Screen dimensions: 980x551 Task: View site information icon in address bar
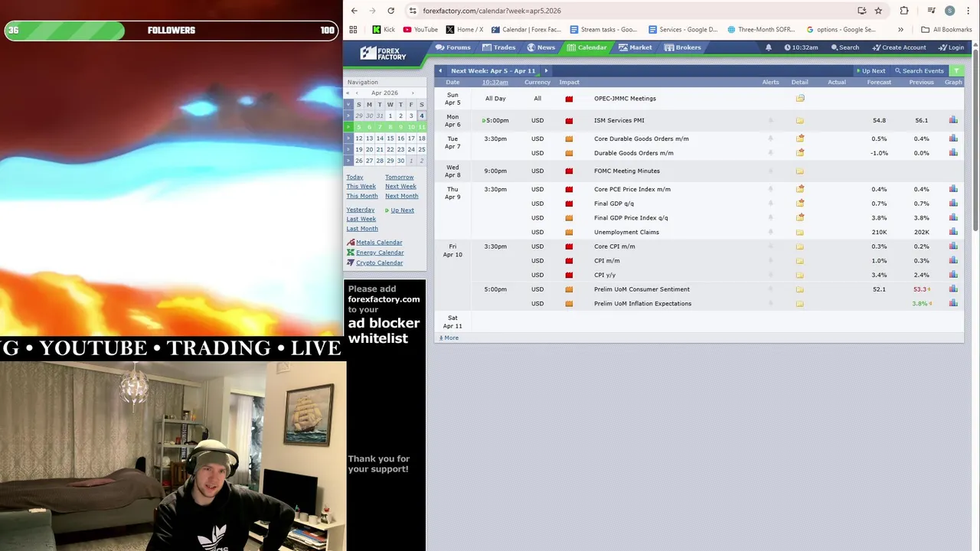click(x=413, y=11)
